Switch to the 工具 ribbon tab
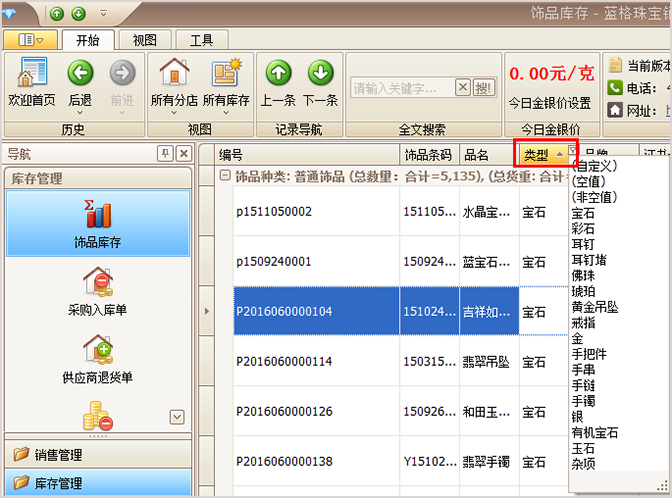 (x=201, y=40)
